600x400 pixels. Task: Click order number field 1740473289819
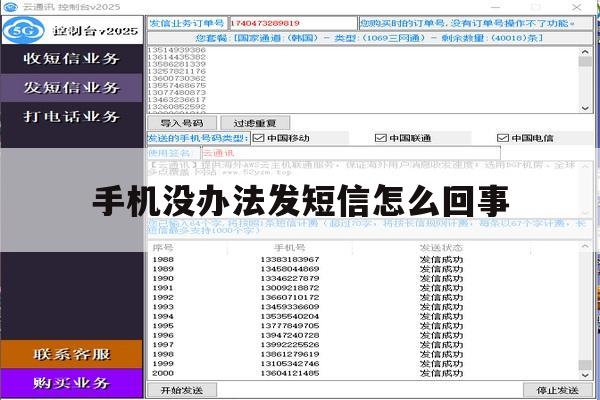pos(293,23)
